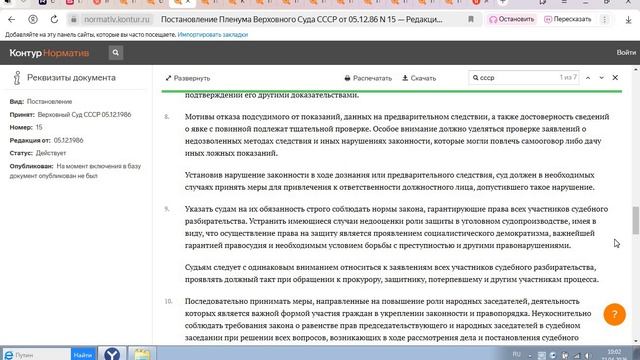
Task: Close the in-document search field
Action: pos(615,78)
